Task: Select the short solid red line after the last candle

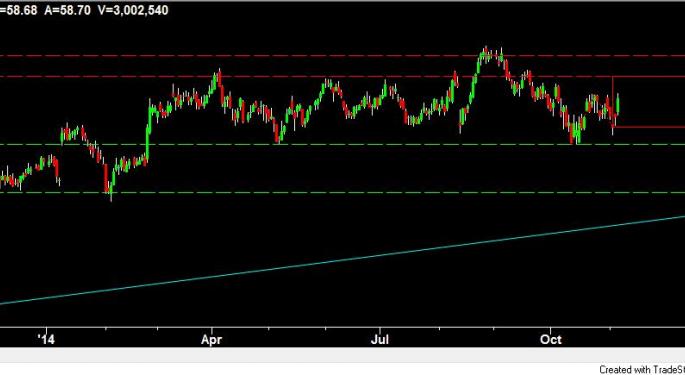Action: [x=649, y=127]
